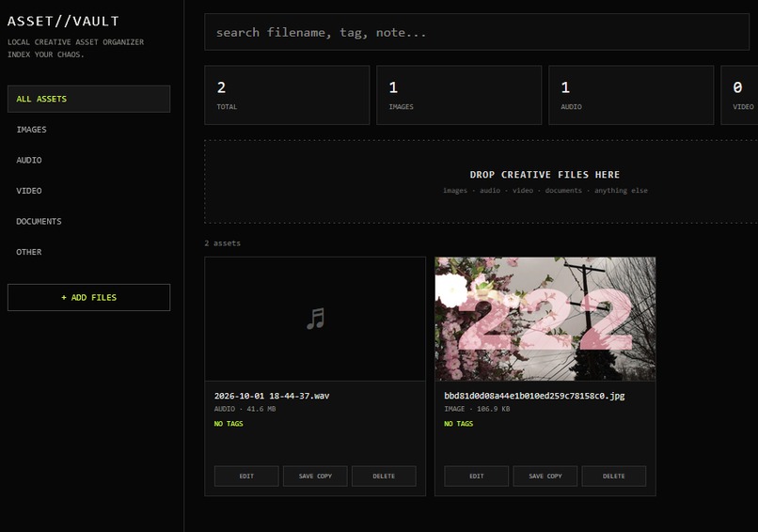The image size is (758, 532).
Task: Click the IMAGE · 106.9 KB info text
Action: point(477,409)
